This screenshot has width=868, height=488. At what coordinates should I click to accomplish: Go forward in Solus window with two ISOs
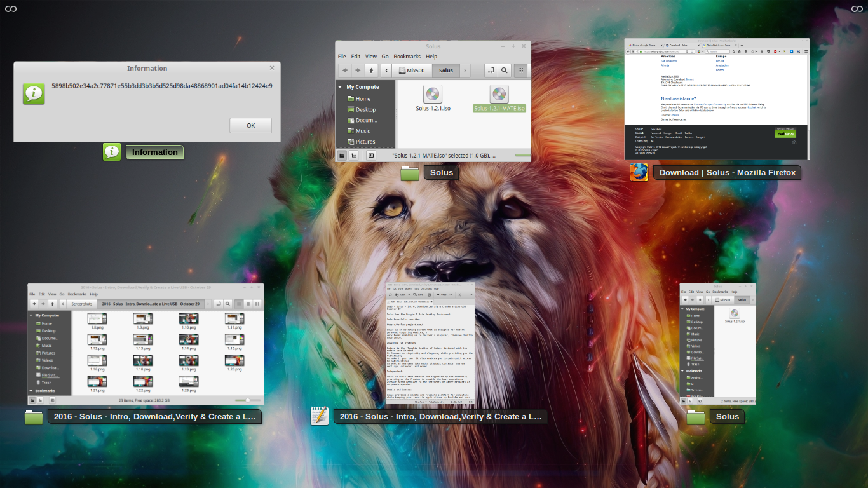358,70
